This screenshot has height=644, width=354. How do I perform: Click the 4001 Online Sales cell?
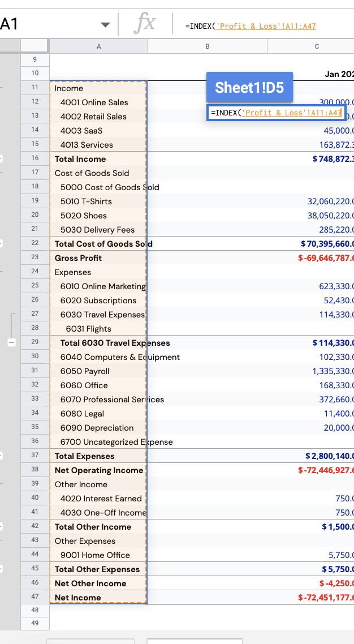point(98,102)
